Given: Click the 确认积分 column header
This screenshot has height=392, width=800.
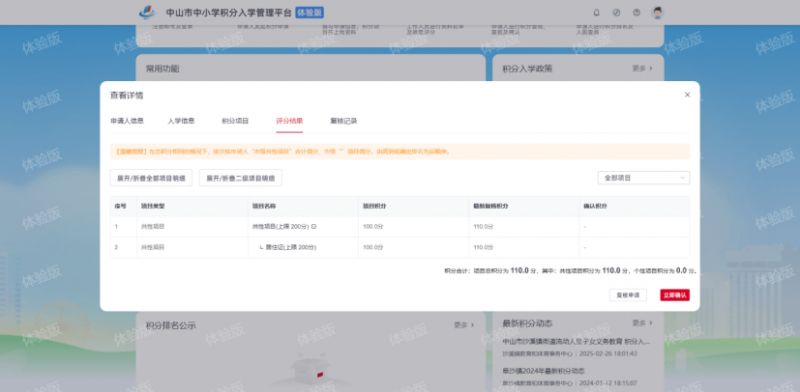Looking at the screenshot, I should point(595,206).
